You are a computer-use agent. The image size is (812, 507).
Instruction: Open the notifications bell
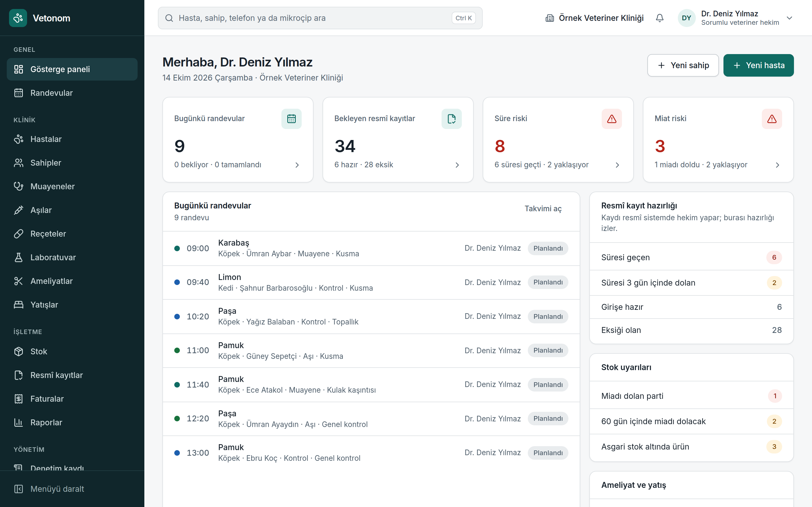point(659,18)
